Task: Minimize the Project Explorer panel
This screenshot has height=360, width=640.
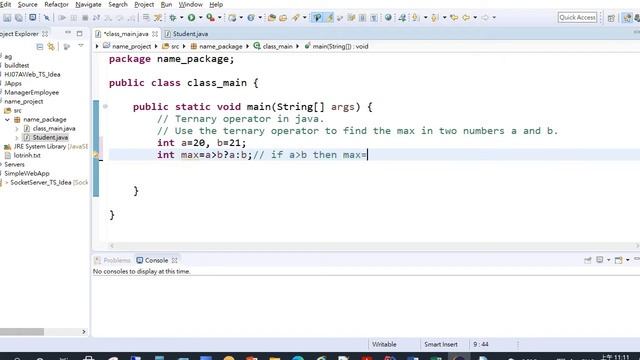Action: (x=68, y=33)
